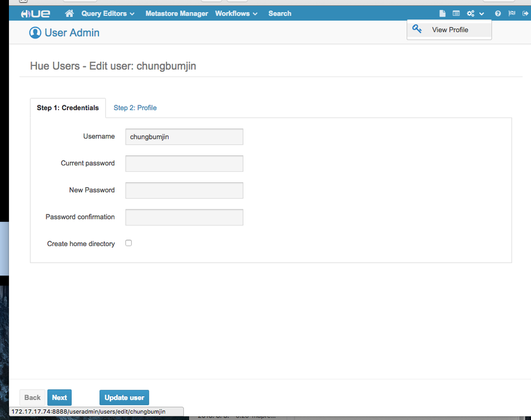Image resolution: width=531 pixels, height=420 pixels.
Task: Open the Query Editors dropdown
Action: (108, 13)
